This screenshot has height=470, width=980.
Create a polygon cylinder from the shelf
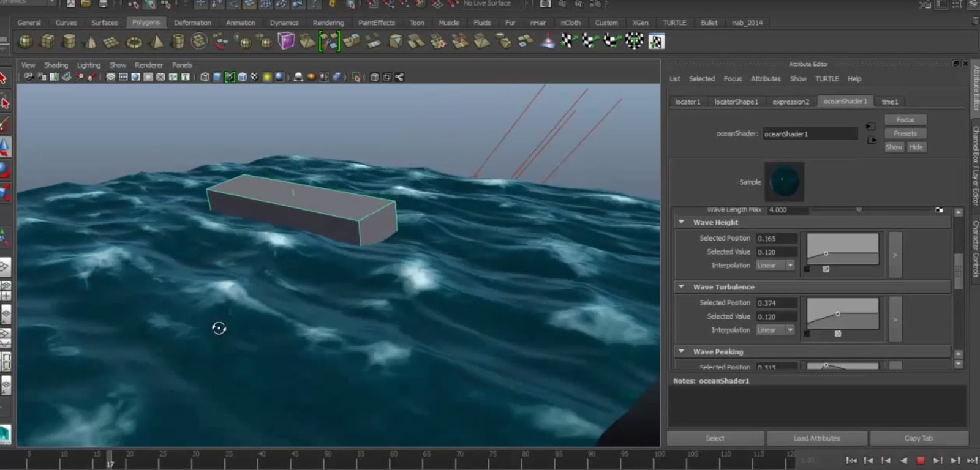point(69,42)
